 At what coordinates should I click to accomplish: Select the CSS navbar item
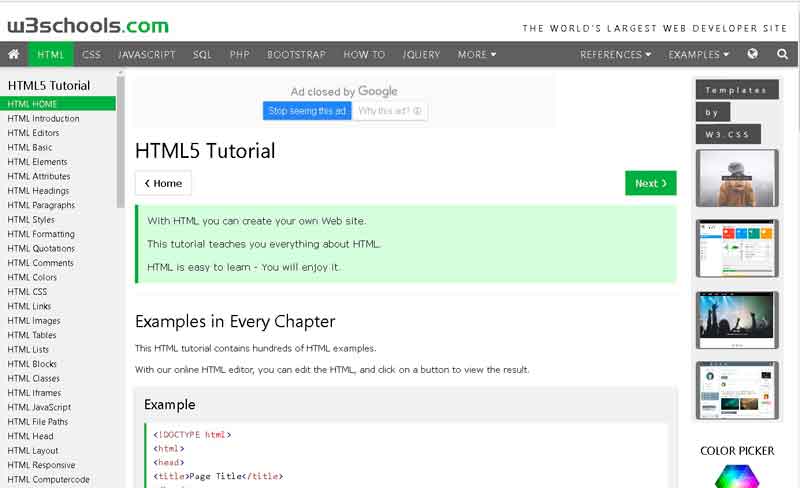91,55
